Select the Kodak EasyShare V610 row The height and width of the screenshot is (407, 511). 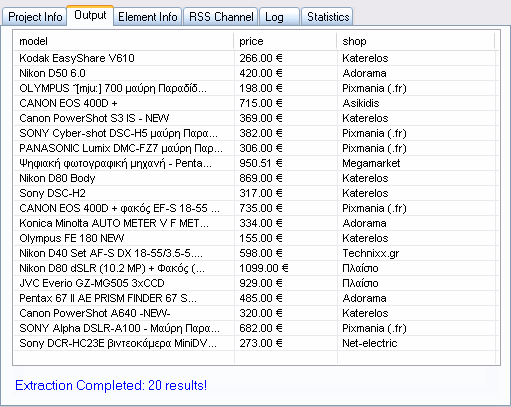pos(254,58)
